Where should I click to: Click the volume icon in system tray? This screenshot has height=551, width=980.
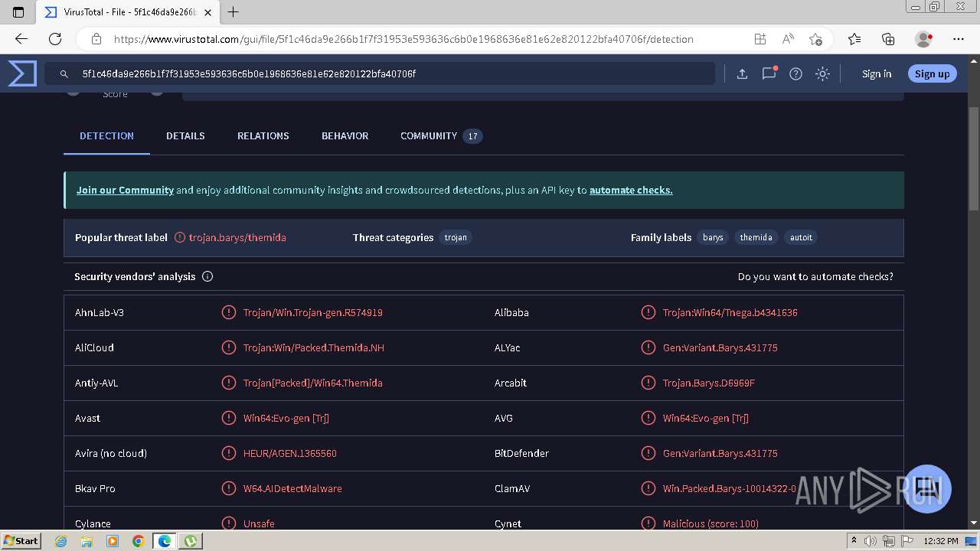coord(870,541)
